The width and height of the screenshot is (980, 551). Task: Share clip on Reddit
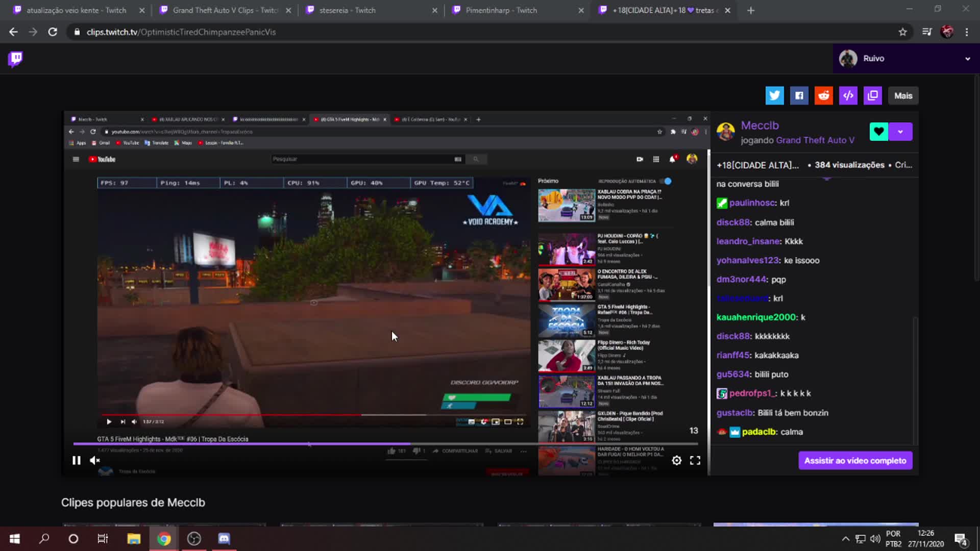click(823, 95)
